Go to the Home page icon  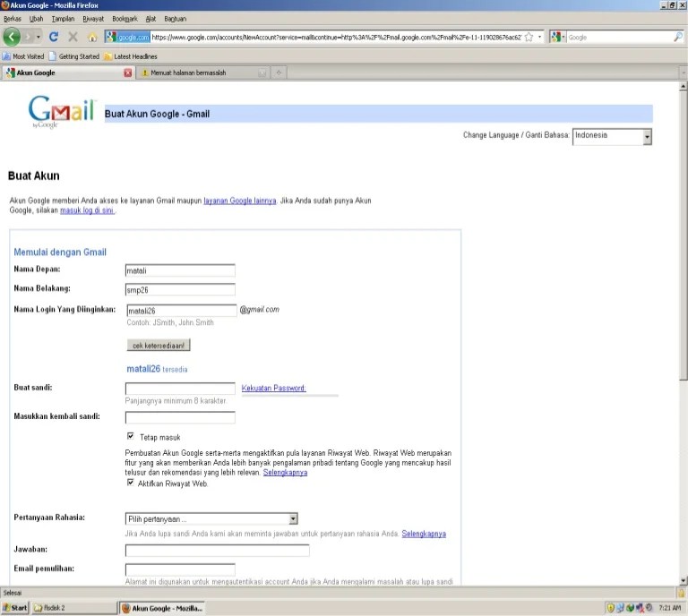[92, 38]
